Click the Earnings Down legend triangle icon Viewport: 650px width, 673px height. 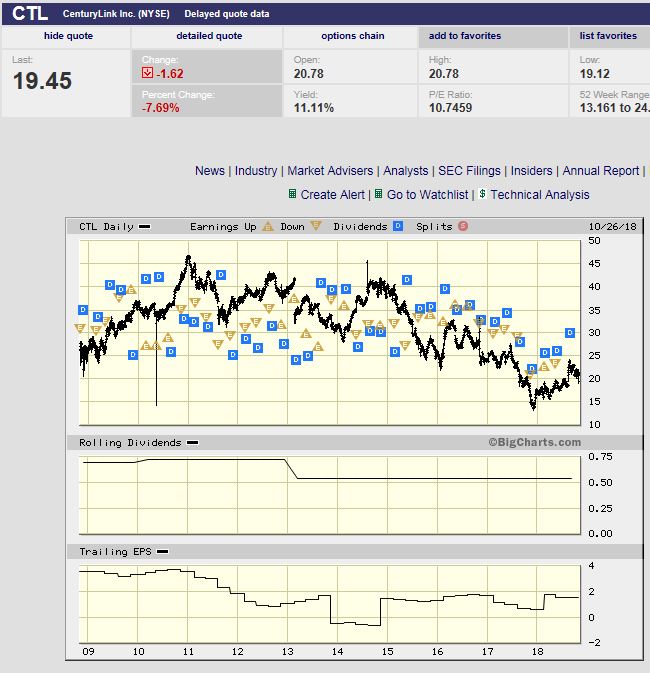[x=316, y=226]
